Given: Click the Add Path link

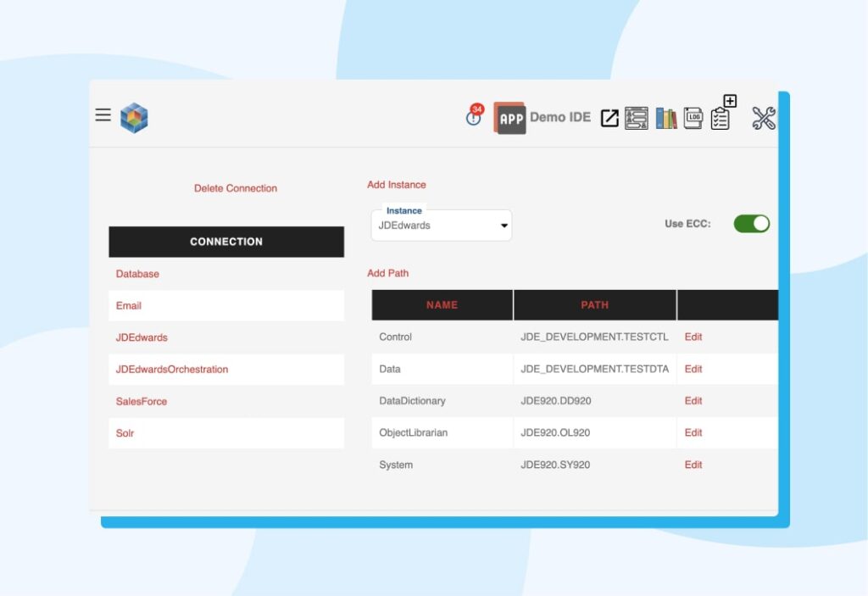Looking at the screenshot, I should [x=388, y=273].
